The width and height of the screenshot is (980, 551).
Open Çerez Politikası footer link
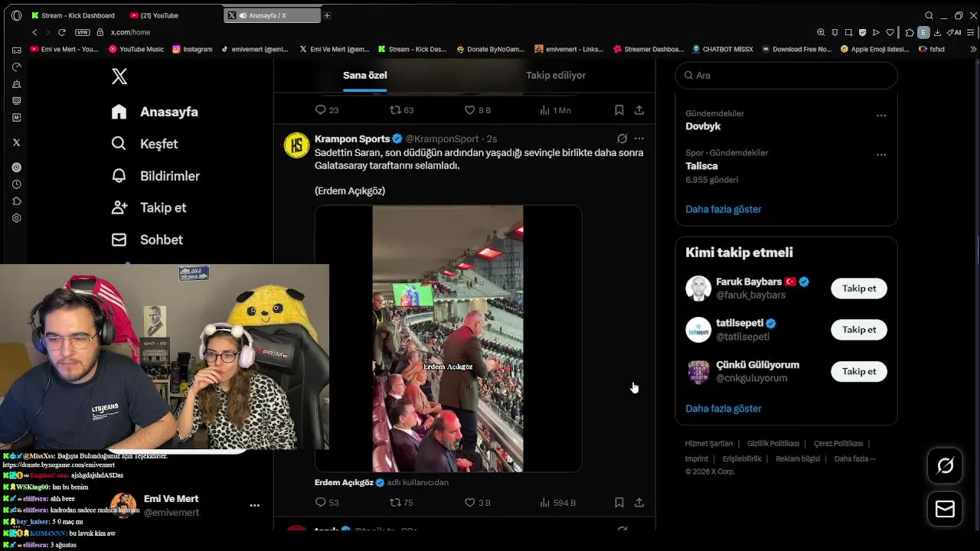838,444
